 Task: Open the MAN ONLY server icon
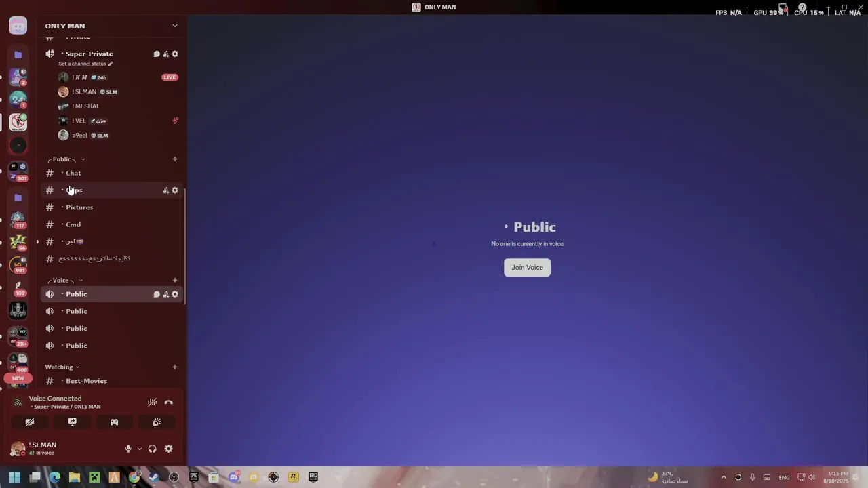click(x=18, y=122)
